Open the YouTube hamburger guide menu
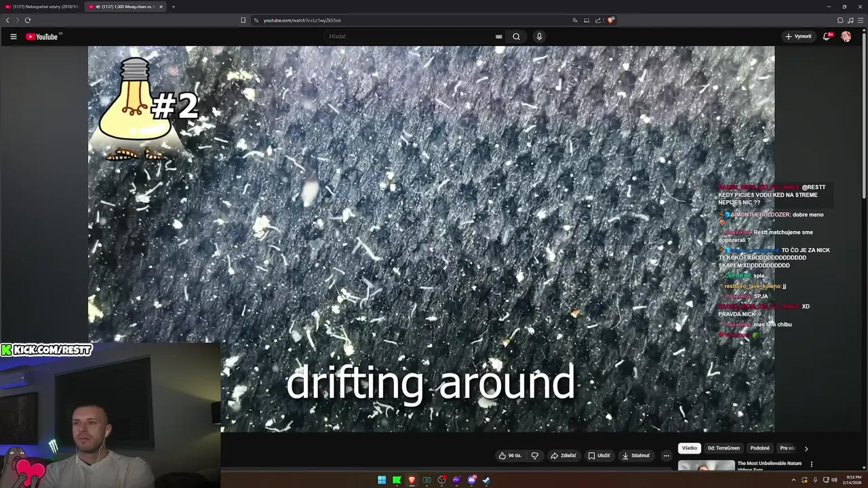868x488 pixels. pyautogui.click(x=13, y=37)
